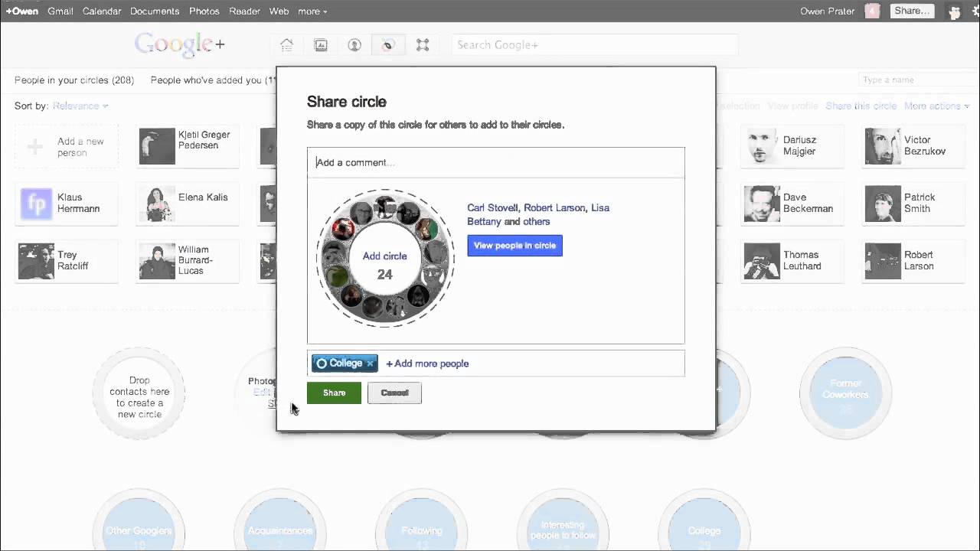Select Trey Ratcliff's photo

36,261
